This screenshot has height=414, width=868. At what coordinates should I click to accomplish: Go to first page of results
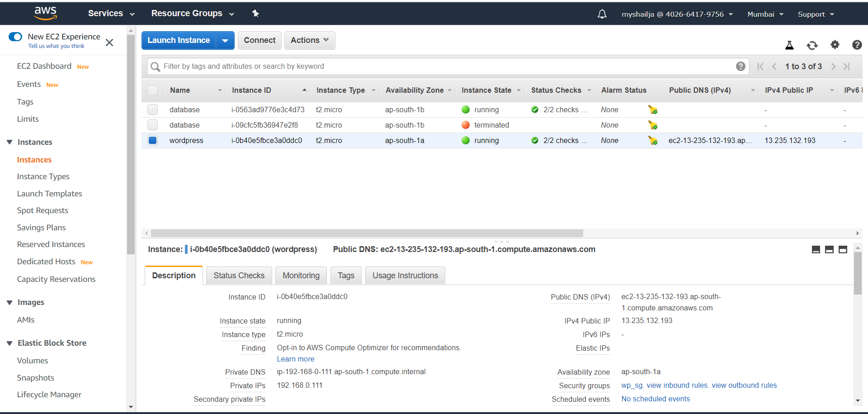coord(760,67)
